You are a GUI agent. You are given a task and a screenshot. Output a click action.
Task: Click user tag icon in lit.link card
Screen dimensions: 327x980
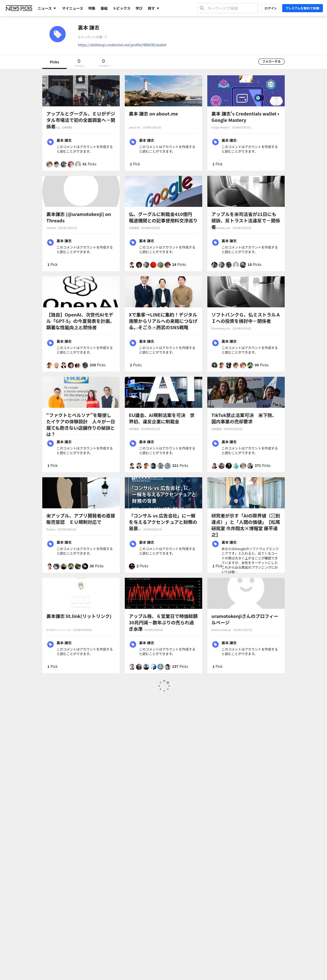click(50, 644)
